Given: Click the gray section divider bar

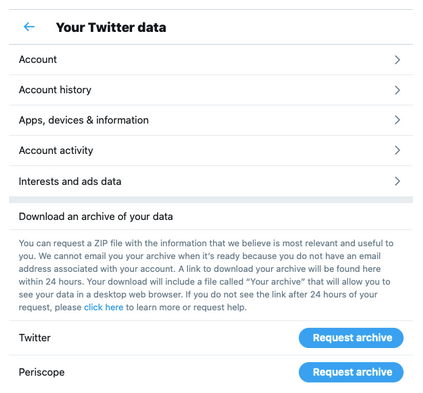Looking at the screenshot, I should 211,200.
